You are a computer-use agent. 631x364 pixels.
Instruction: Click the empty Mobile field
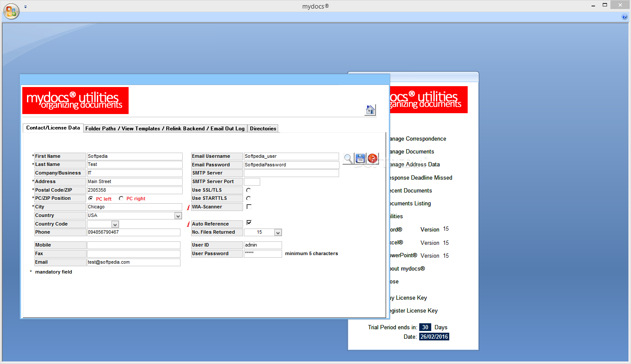click(134, 245)
